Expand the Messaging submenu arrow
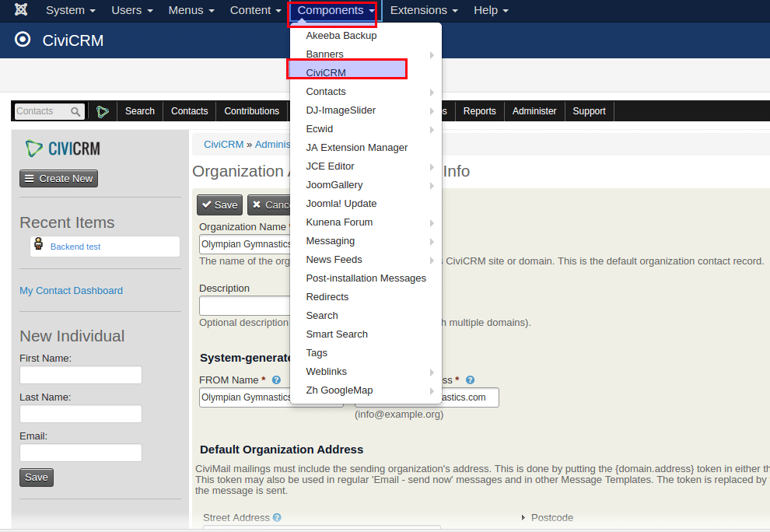 point(432,242)
